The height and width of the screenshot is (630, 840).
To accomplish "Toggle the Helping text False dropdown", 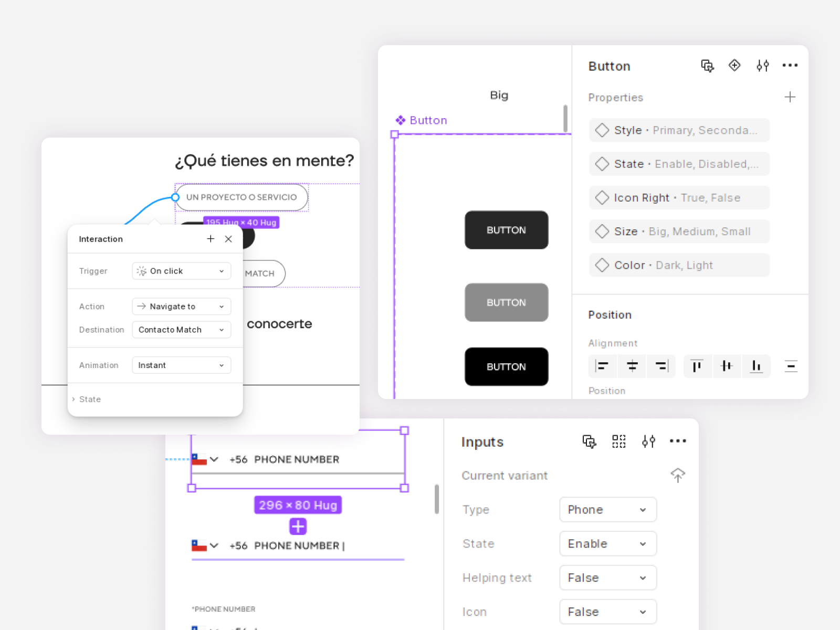I will tap(607, 578).
